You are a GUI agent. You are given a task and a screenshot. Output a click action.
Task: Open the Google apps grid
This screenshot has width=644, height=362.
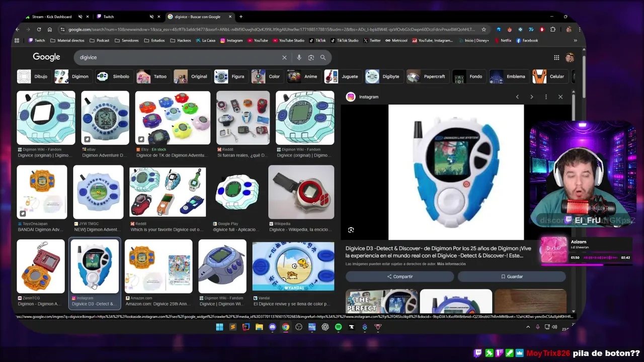(556, 57)
